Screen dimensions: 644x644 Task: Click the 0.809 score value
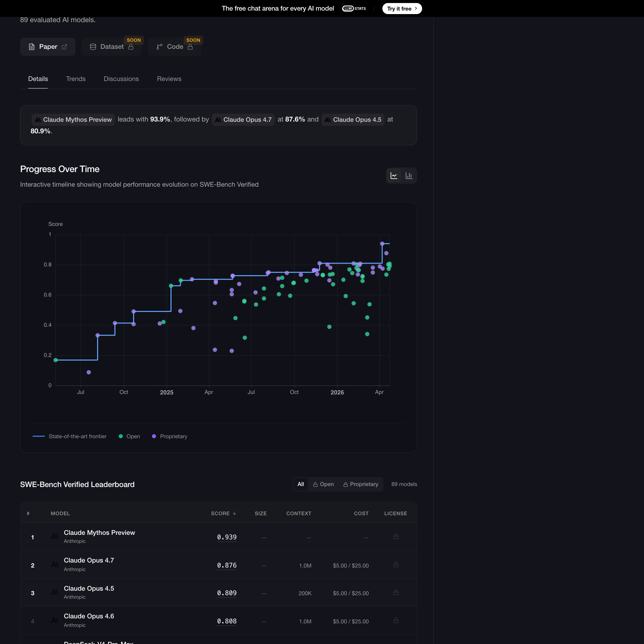(x=227, y=593)
